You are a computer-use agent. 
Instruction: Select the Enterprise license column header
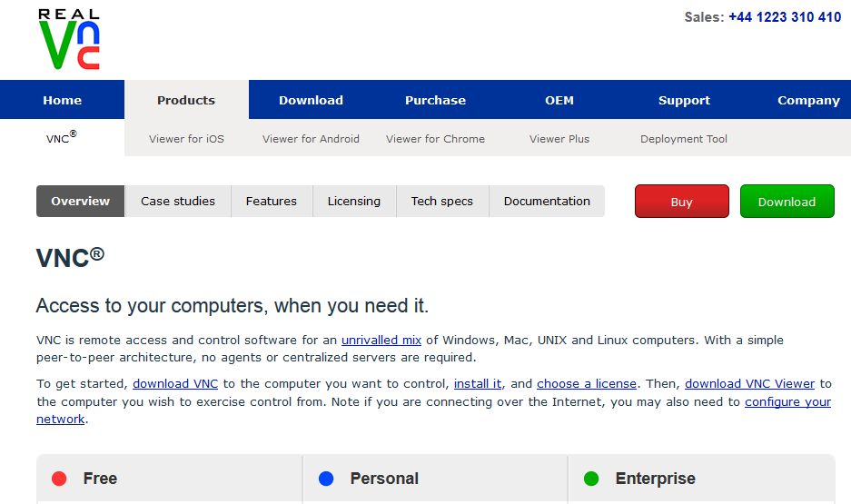tap(701, 479)
